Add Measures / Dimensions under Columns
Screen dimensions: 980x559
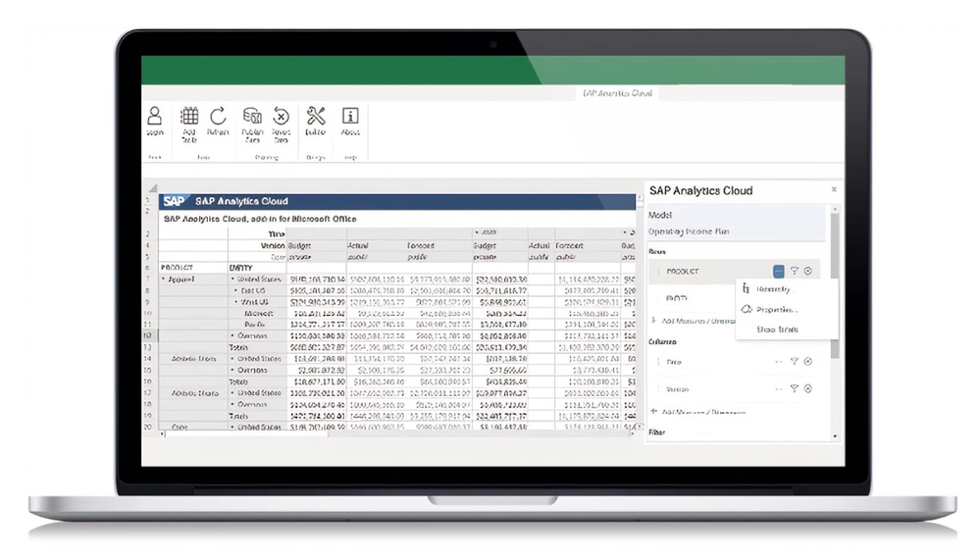[x=698, y=412]
